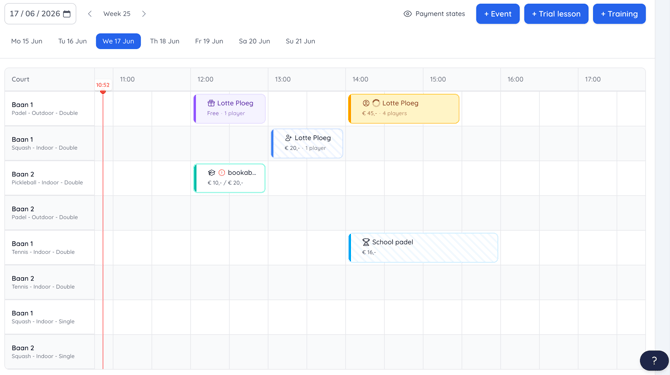Viewport: 670px width, 375px height.
Task: Select the Mo 15 Jun tab
Action: coord(26,41)
